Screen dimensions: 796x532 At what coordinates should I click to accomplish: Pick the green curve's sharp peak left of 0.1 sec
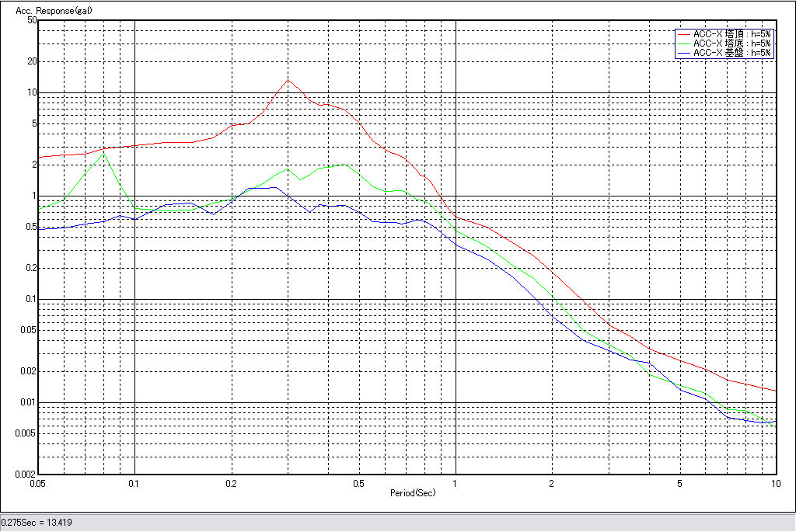(x=103, y=153)
